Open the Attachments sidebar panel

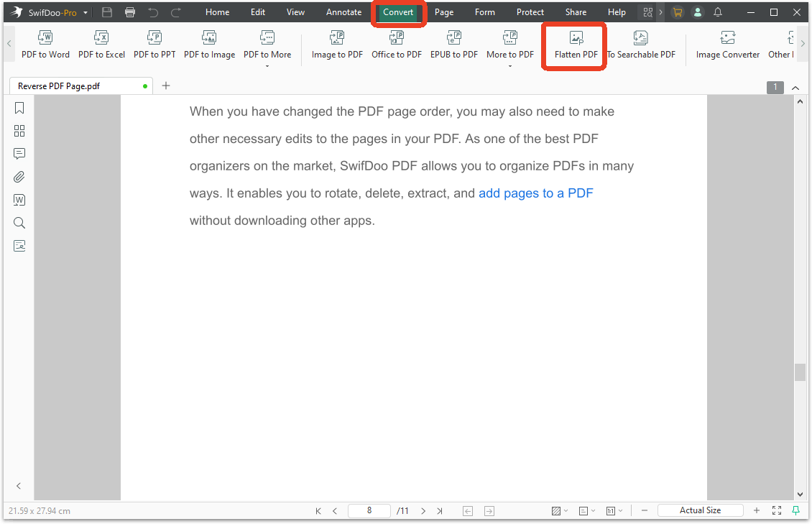click(19, 177)
